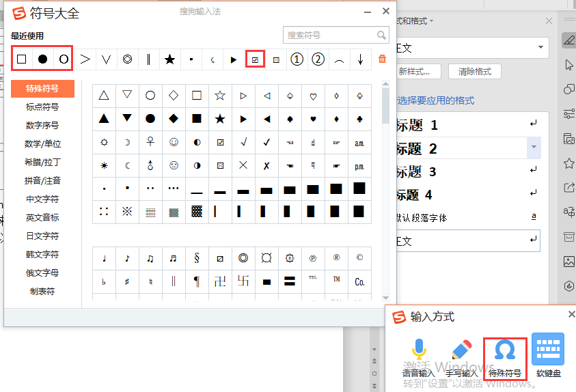Select the 标点符号 category
The height and width of the screenshot is (392, 576).
(x=42, y=107)
